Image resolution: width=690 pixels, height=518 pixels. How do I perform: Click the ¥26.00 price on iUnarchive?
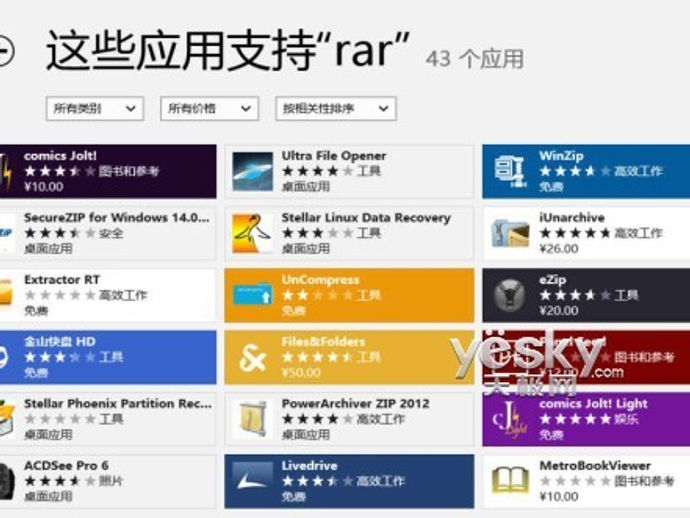coord(559,249)
